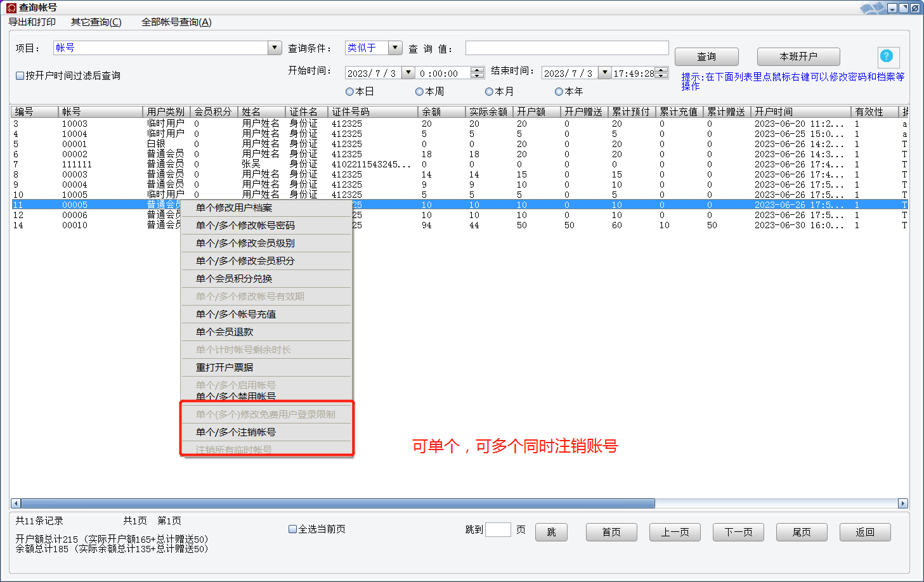Choose 单个/多个注销帐号 from context menu
The width and height of the screenshot is (924, 582).
(x=236, y=432)
